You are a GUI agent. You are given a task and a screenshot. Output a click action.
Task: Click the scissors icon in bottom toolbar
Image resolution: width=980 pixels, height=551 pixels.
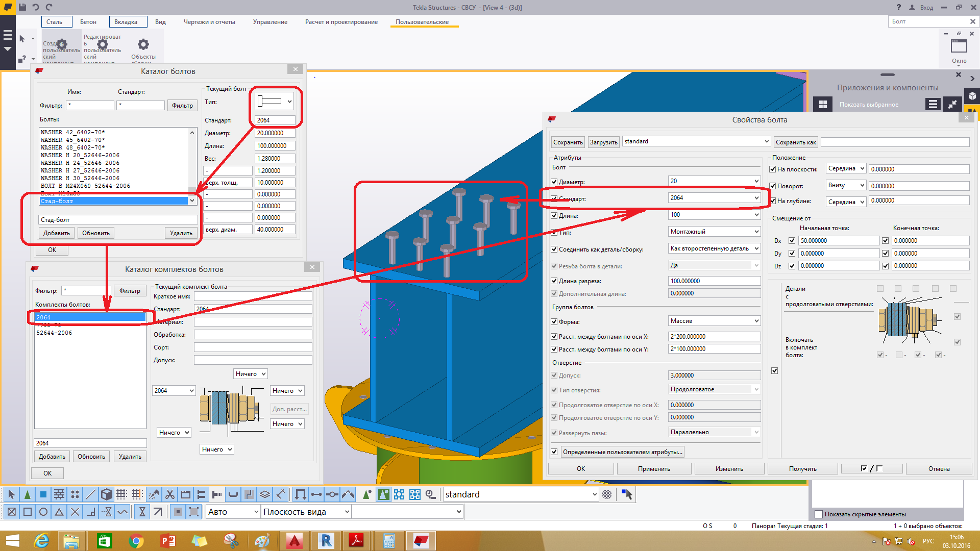[170, 494]
